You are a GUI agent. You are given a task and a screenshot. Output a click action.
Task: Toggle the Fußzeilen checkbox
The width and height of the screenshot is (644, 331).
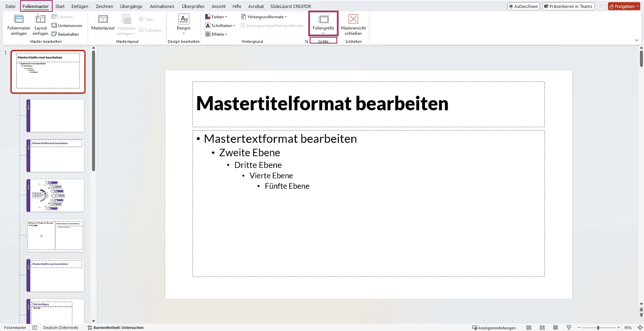[x=141, y=30]
